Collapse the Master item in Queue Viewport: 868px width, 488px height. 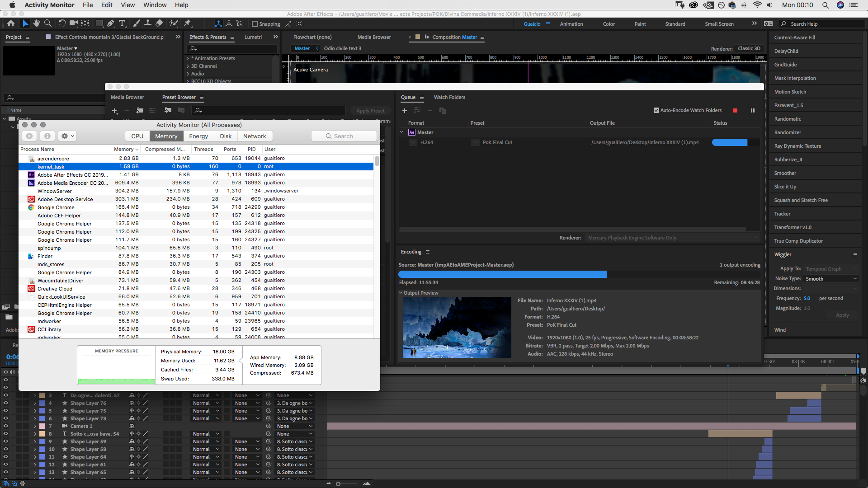coord(402,132)
